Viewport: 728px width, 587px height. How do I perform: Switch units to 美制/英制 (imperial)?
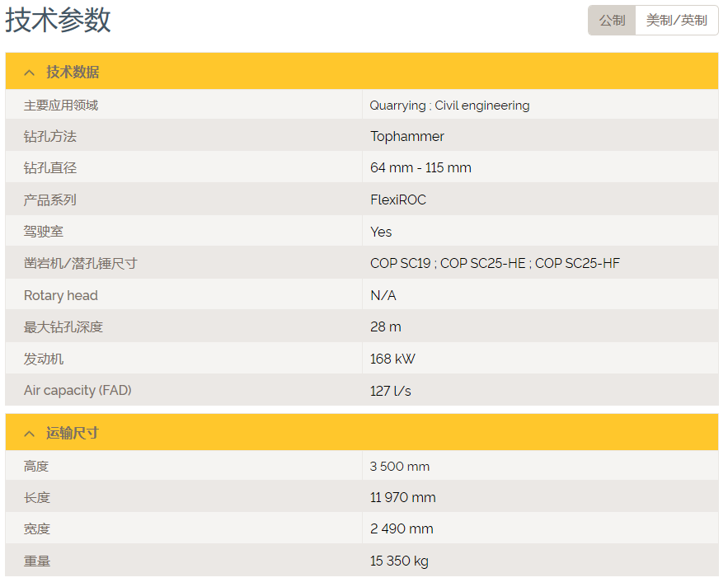point(676,21)
